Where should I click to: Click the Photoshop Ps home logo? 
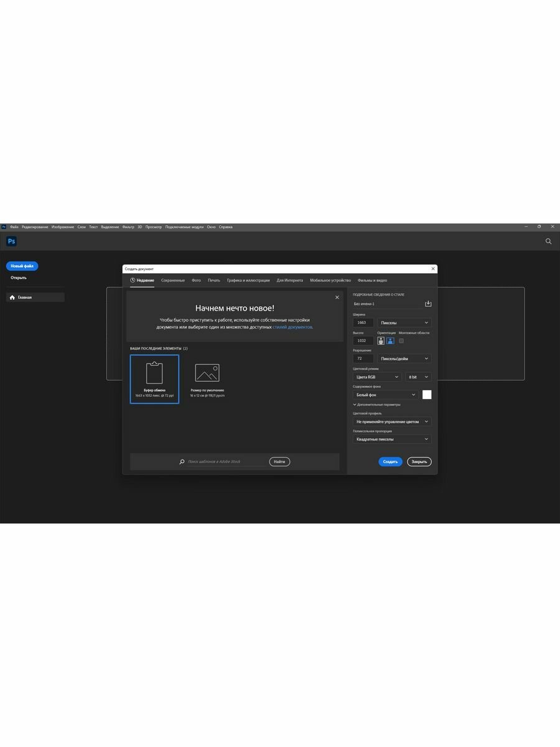pos(11,242)
